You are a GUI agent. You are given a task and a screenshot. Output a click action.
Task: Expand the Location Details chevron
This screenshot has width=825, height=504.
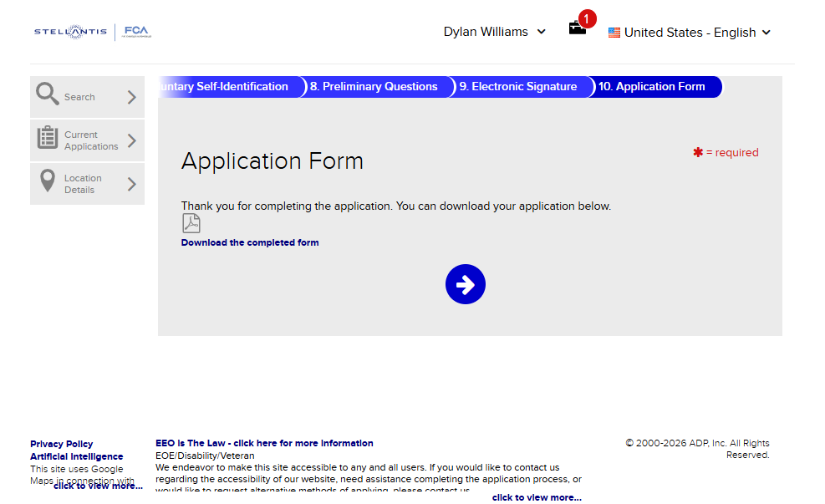coord(131,184)
